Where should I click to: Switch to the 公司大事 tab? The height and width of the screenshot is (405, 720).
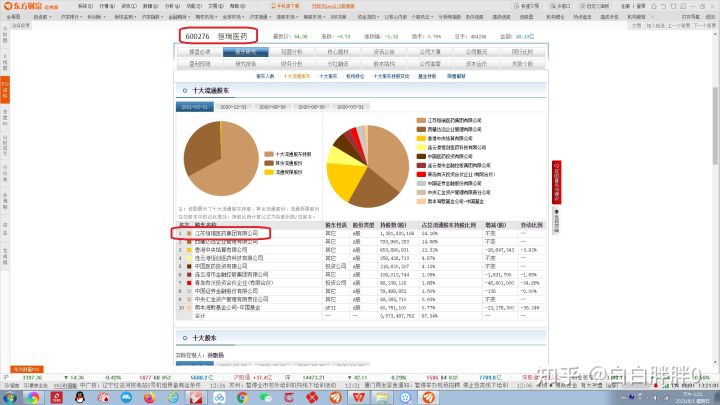430,52
